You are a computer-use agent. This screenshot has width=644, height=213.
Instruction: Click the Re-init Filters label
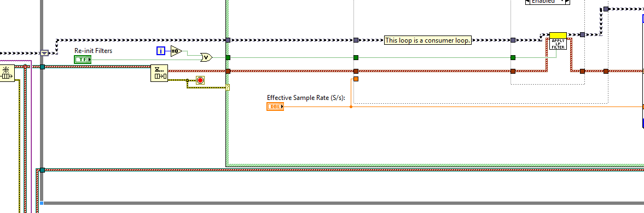[x=93, y=51]
